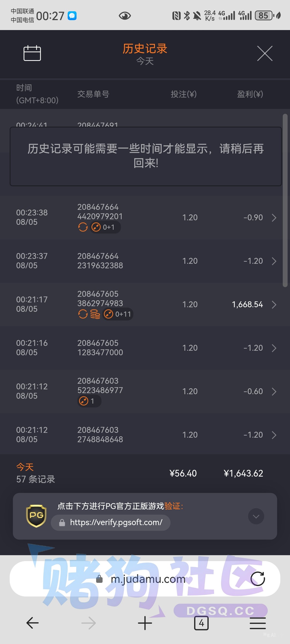This screenshot has width=290, height=644.
Task: Open a new browser tab with the plus icon
Action: click(x=145, y=623)
